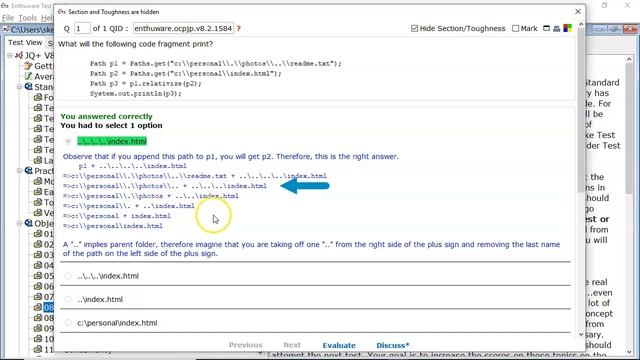Click the test icon beside '03' tree row
This screenshot has width=640, height=360.
click(38, 254)
